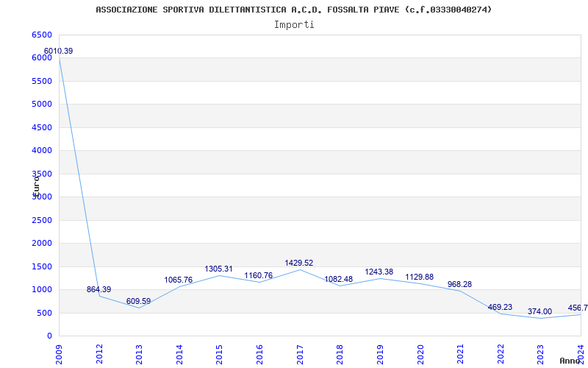Select the 2019 year axis label

(380, 355)
